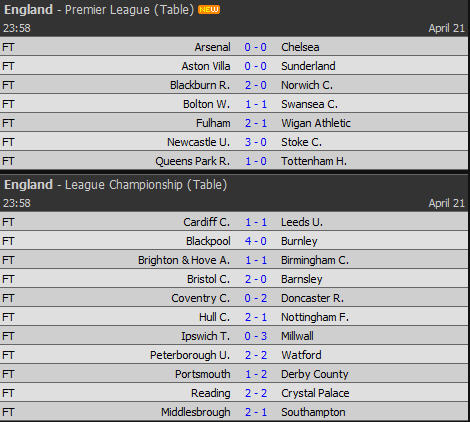Select the Wigan Athletic team name
Viewport: 470px width, 422px height.
coord(316,123)
